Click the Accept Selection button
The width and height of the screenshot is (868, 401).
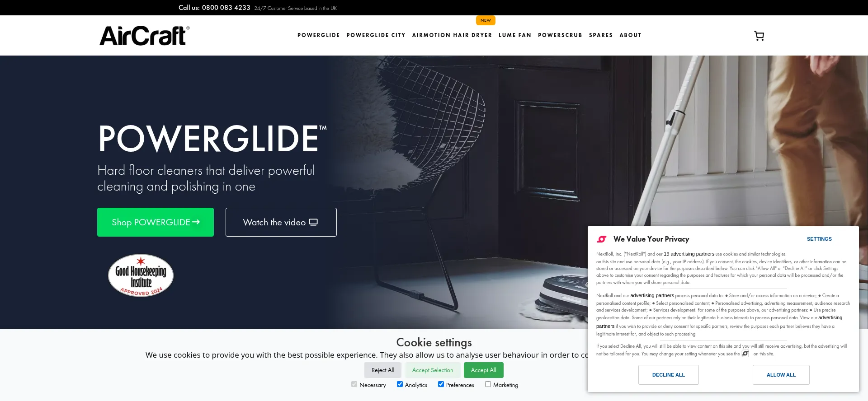pos(433,370)
